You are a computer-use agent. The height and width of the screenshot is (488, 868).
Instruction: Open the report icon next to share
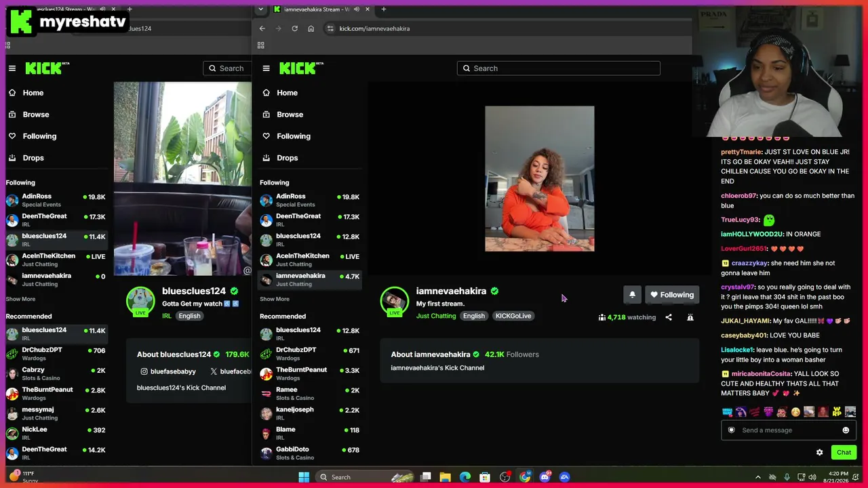pyautogui.click(x=690, y=317)
